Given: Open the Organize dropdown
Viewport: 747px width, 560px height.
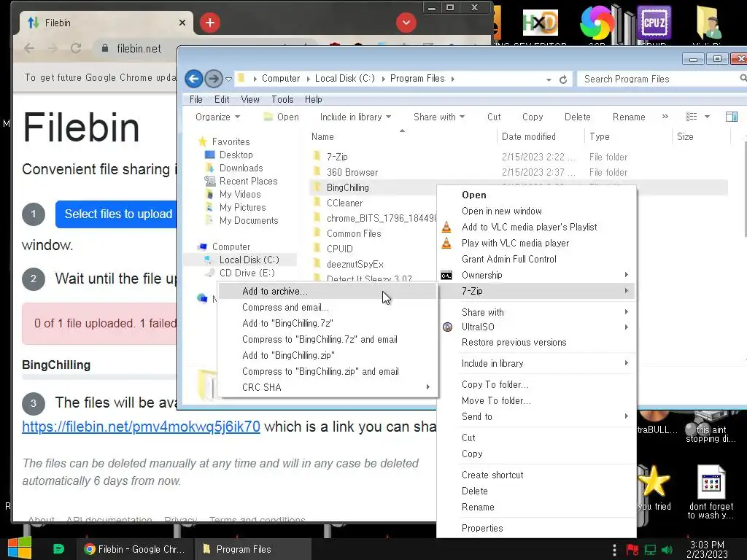Looking at the screenshot, I should (217, 117).
